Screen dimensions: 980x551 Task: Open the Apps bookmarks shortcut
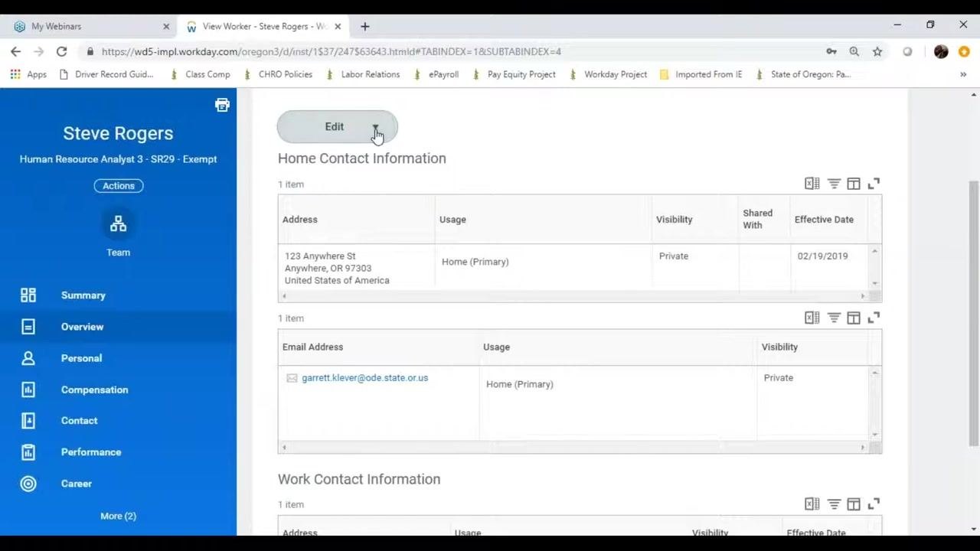click(x=28, y=74)
